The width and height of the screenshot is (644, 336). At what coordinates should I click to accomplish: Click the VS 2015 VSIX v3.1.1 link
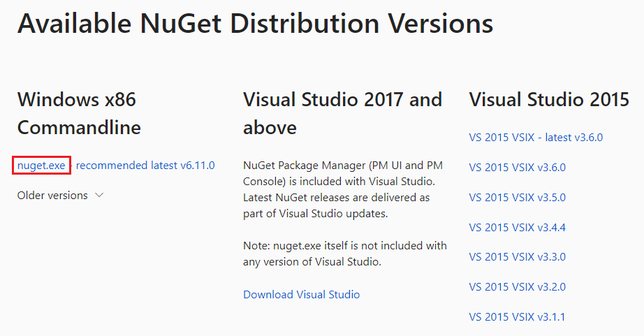point(517,316)
